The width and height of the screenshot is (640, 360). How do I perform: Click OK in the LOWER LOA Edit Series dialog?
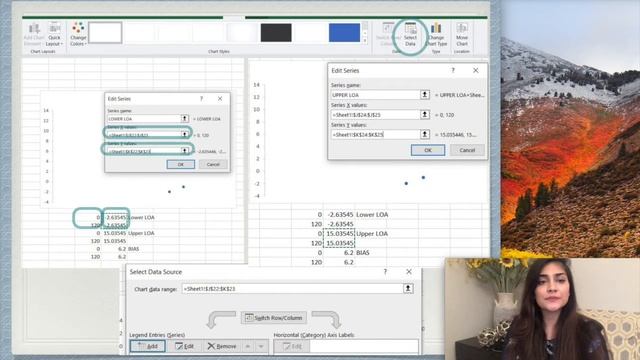coord(180,164)
